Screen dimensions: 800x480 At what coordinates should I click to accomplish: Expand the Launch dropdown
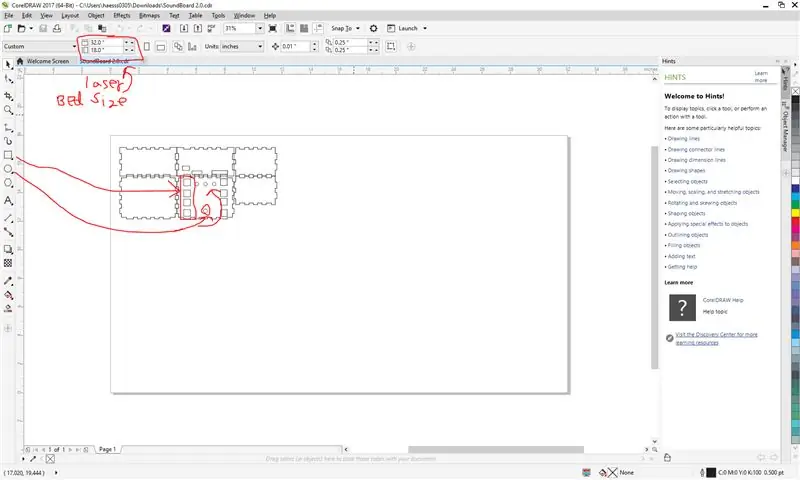click(x=425, y=29)
